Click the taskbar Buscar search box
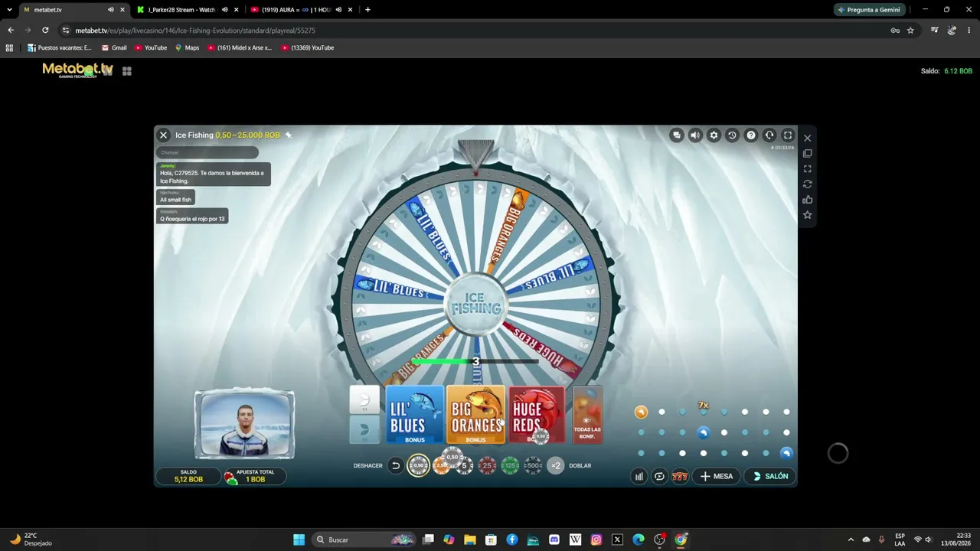This screenshot has height=551, width=980. pos(364,540)
